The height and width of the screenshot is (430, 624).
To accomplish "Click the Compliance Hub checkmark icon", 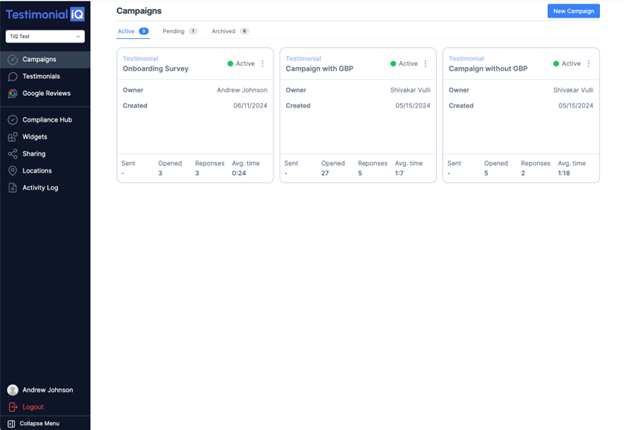I will click(13, 120).
